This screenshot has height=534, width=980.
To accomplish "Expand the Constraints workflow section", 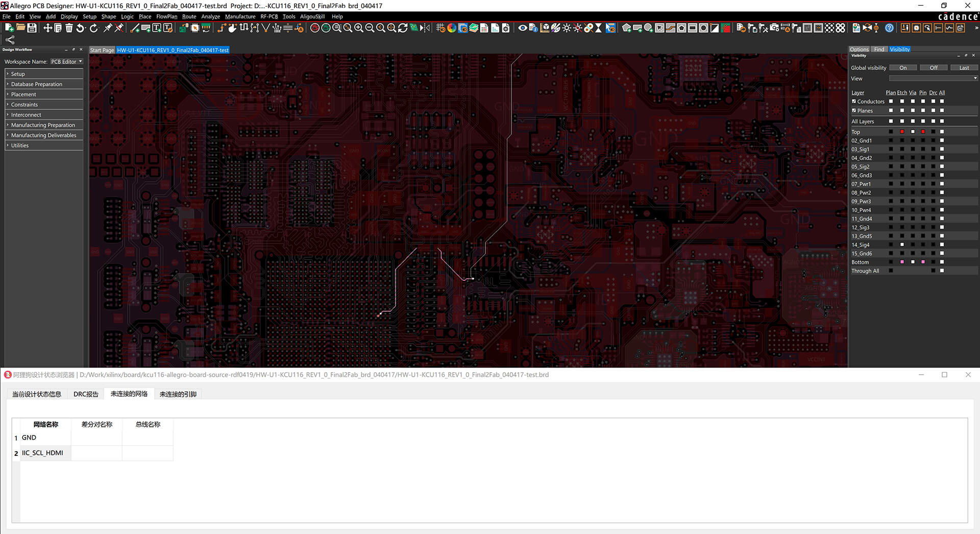I will [x=44, y=104].
